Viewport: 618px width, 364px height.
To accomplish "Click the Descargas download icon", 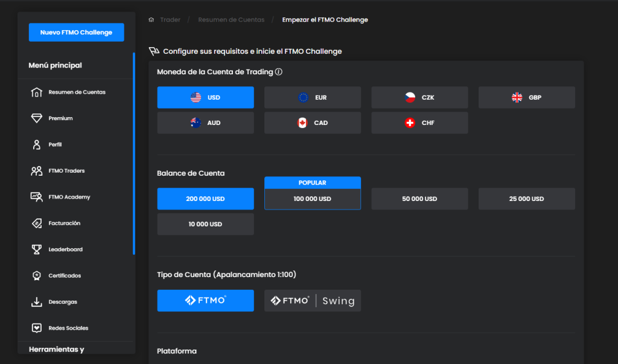I will pyautogui.click(x=37, y=302).
